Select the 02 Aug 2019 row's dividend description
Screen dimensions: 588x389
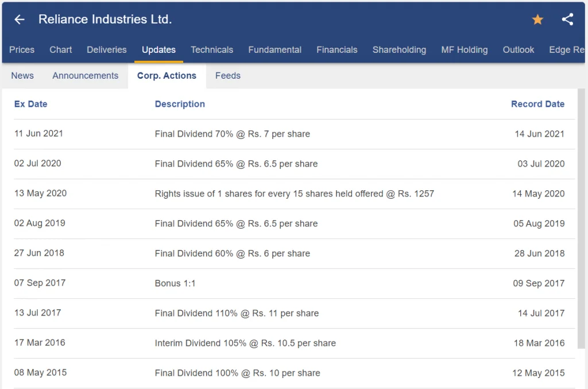[236, 224]
